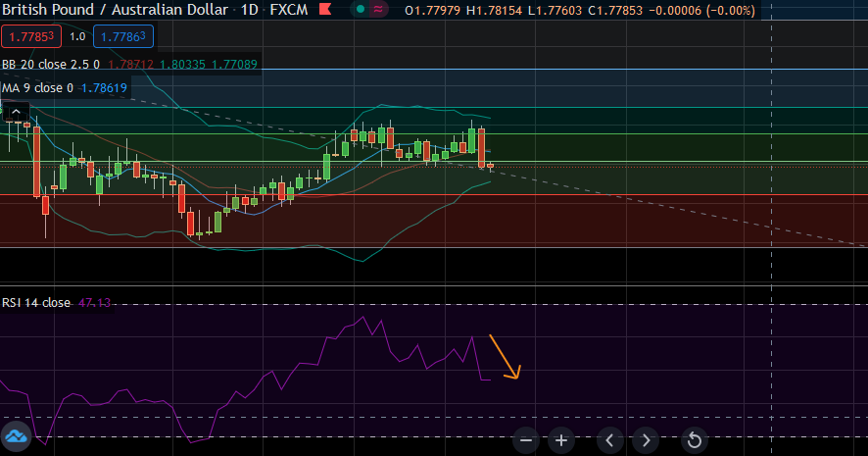
Task: Select the RSI 14 close indicator label
Action: point(36,303)
